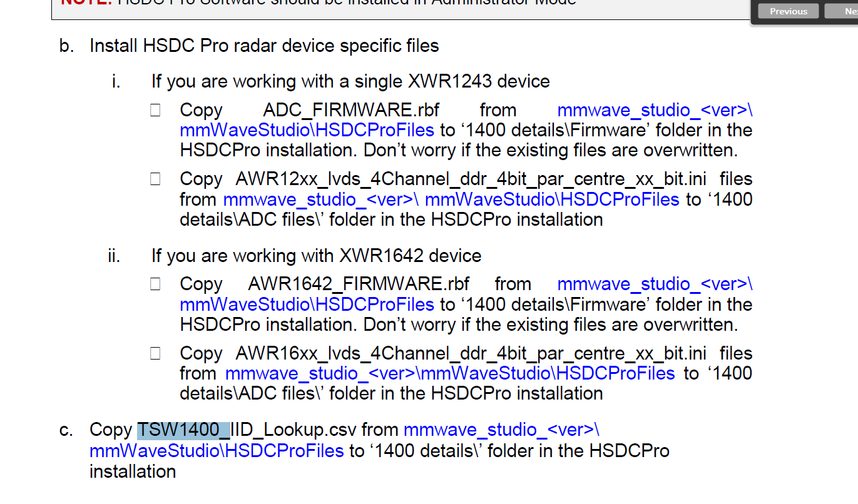Click the line If you are working with XWR1642 device

(x=316, y=256)
